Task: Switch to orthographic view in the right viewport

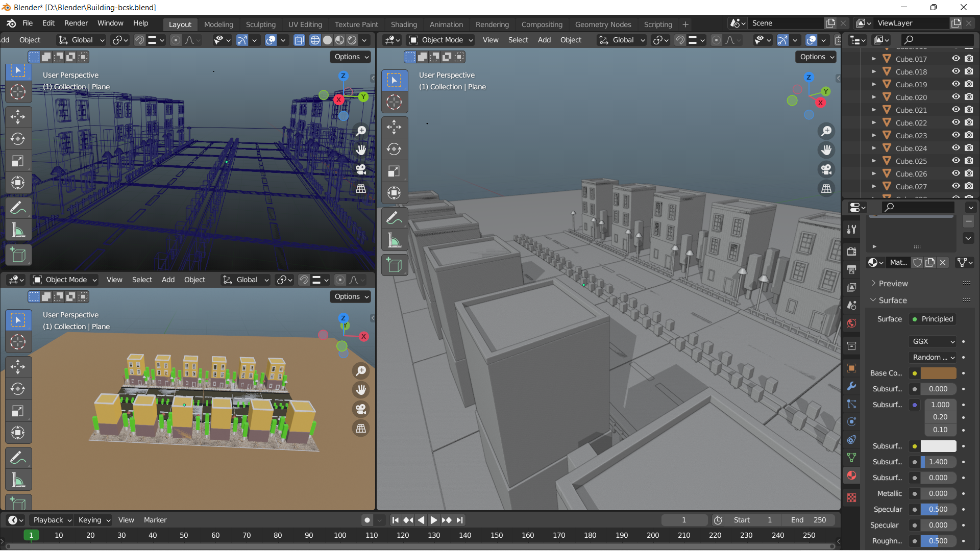Action: 826,189
